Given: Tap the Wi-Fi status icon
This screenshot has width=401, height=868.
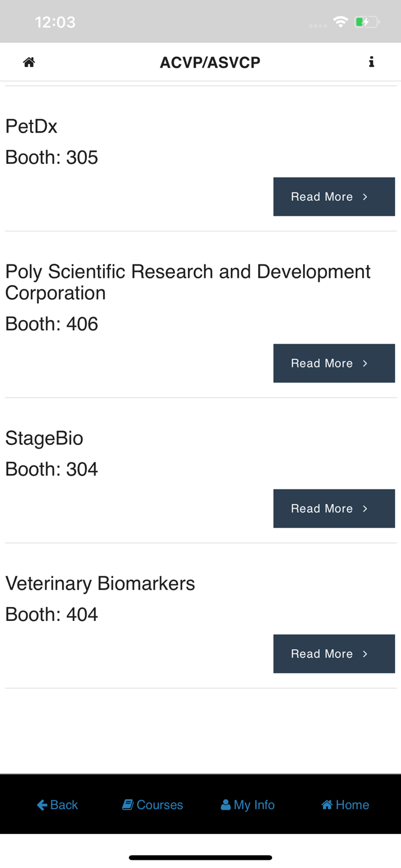Looking at the screenshot, I should [x=340, y=22].
